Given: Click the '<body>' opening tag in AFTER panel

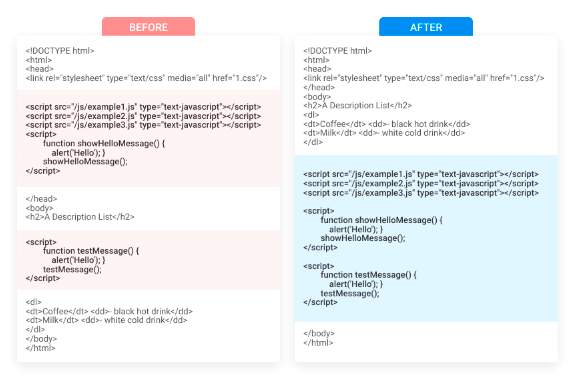Looking at the screenshot, I should 317,97.
